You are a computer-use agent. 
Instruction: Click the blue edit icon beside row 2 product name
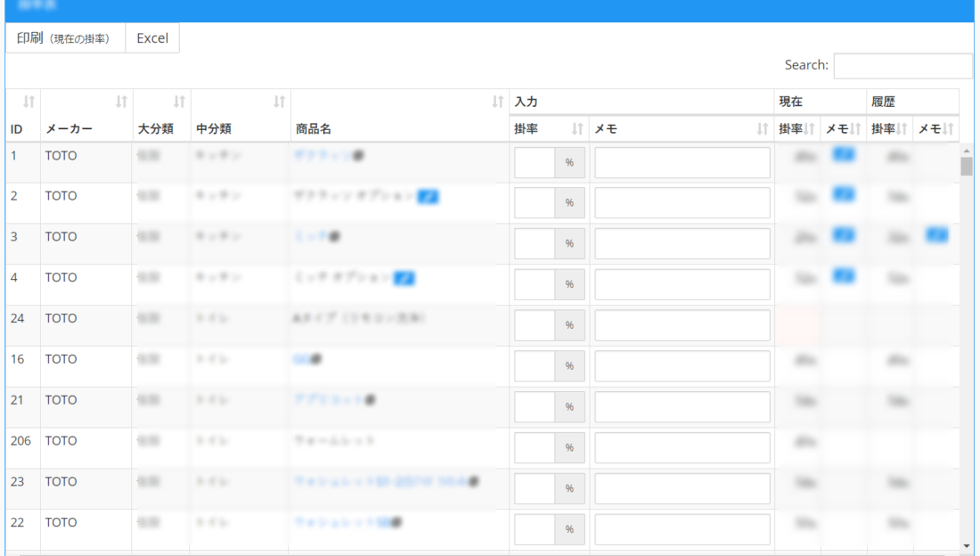point(428,196)
